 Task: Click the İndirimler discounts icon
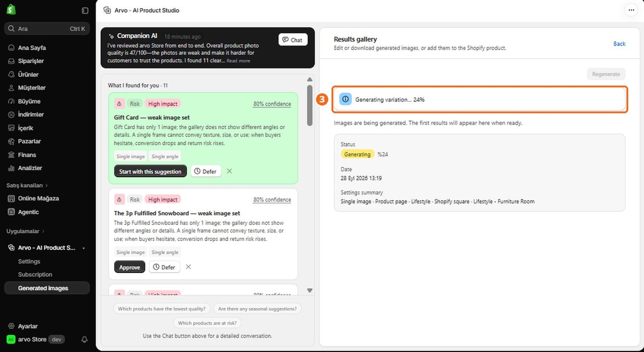pyautogui.click(x=11, y=115)
